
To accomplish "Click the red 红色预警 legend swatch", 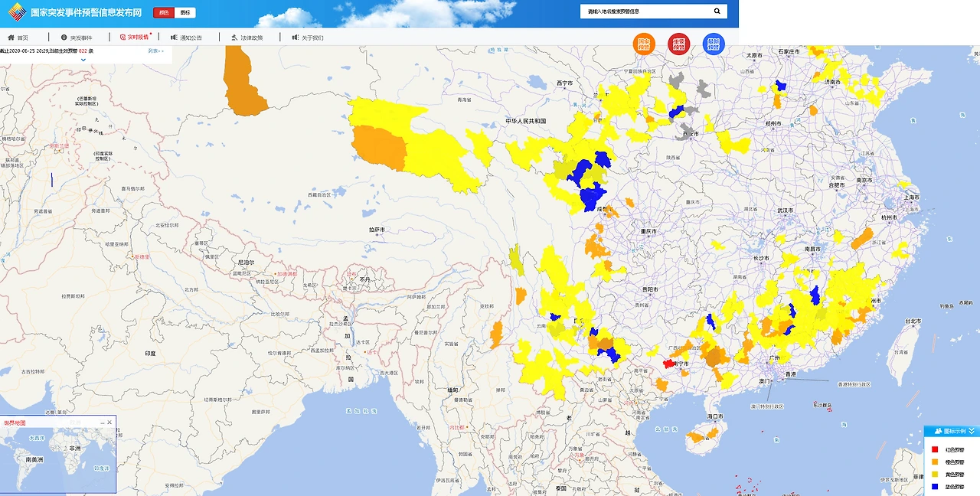I will click(x=934, y=450).
